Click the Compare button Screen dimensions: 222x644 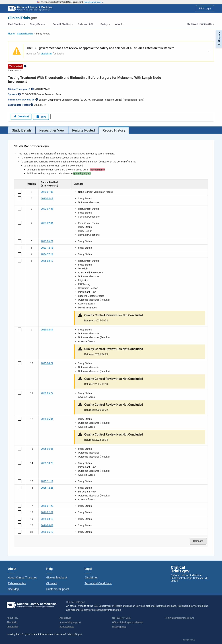point(198,541)
